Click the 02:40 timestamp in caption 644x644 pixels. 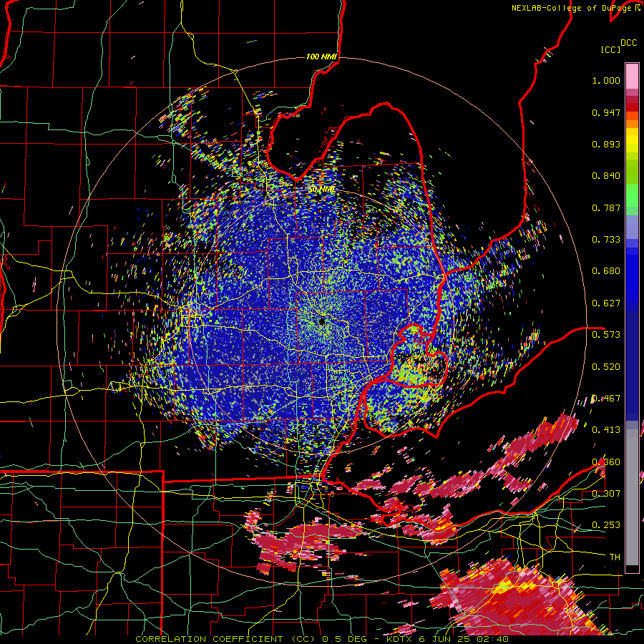pyautogui.click(x=493, y=639)
